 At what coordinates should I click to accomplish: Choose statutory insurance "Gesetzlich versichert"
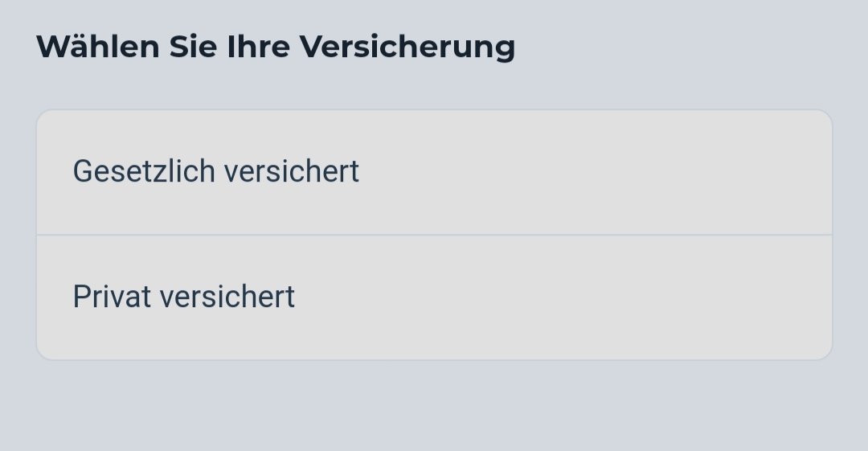(215, 172)
